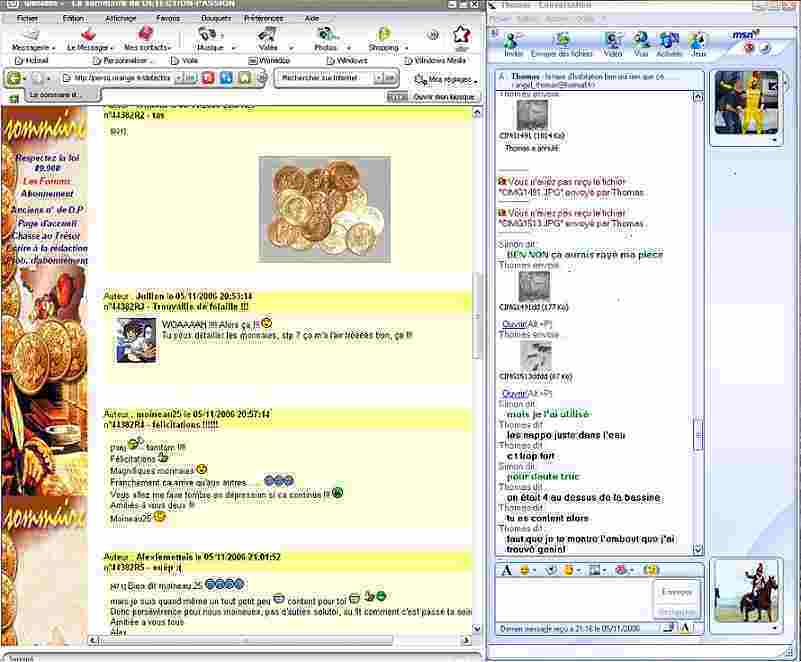This screenshot has width=801, height=662.
Task: Click the star icon in the browser toolbar
Action: [x=461, y=36]
